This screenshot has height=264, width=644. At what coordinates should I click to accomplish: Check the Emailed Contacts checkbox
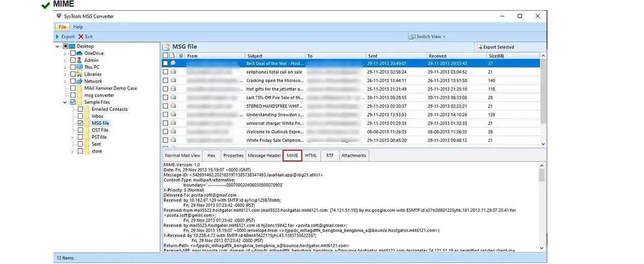coord(80,109)
